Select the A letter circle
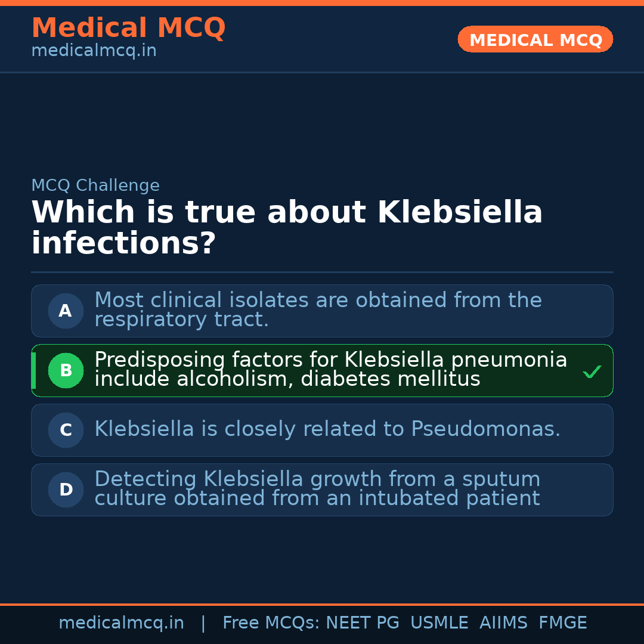This screenshot has width=644, height=644. 66,311
